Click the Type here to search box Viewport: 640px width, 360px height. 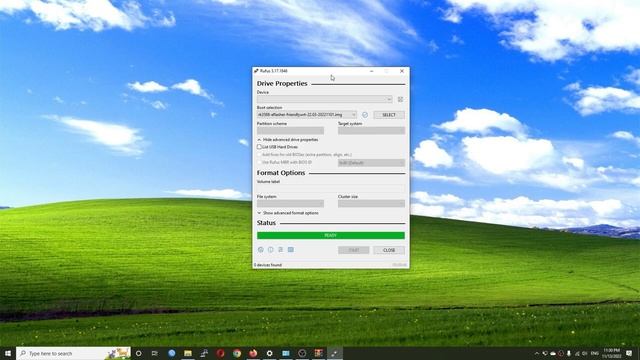click(x=73, y=353)
